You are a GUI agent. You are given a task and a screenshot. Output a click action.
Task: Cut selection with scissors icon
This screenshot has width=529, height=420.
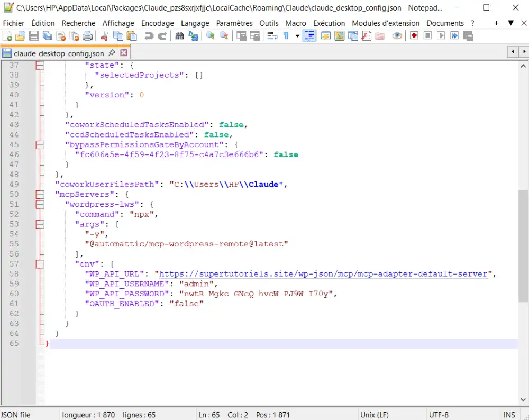click(x=105, y=36)
